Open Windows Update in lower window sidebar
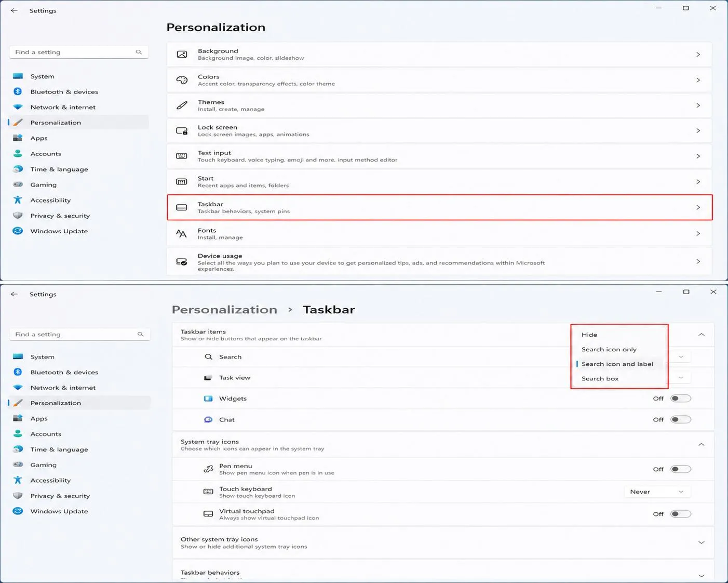The height and width of the screenshot is (583, 728). click(79, 511)
